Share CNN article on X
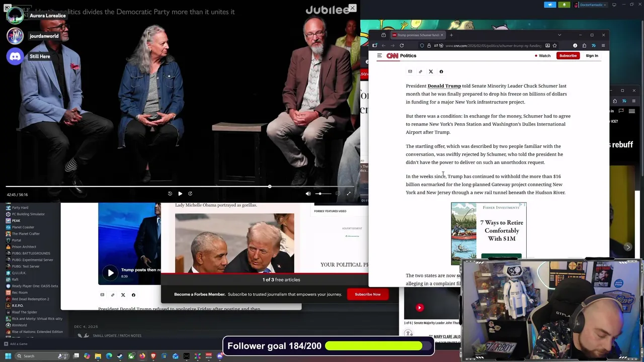Screen dimensions: 644x362 [x=431, y=71]
